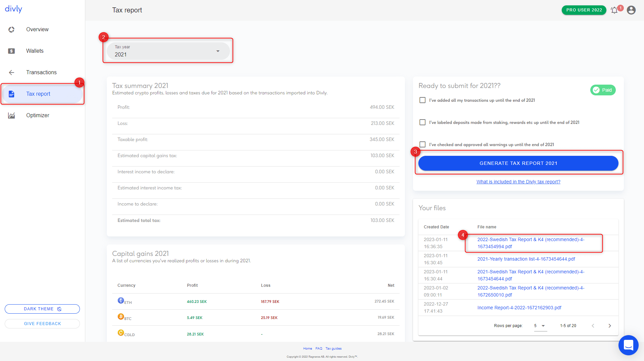The image size is (644, 361).
Task: Open 'What is included in the Divly tax report?' link
Action: (518, 182)
